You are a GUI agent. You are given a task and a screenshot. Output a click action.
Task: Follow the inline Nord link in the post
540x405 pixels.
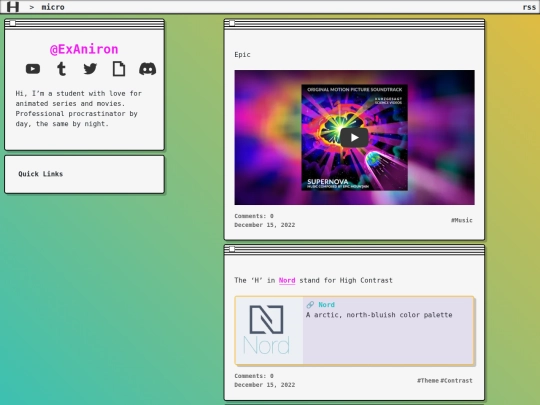pyautogui.click(x=287, y=280)
